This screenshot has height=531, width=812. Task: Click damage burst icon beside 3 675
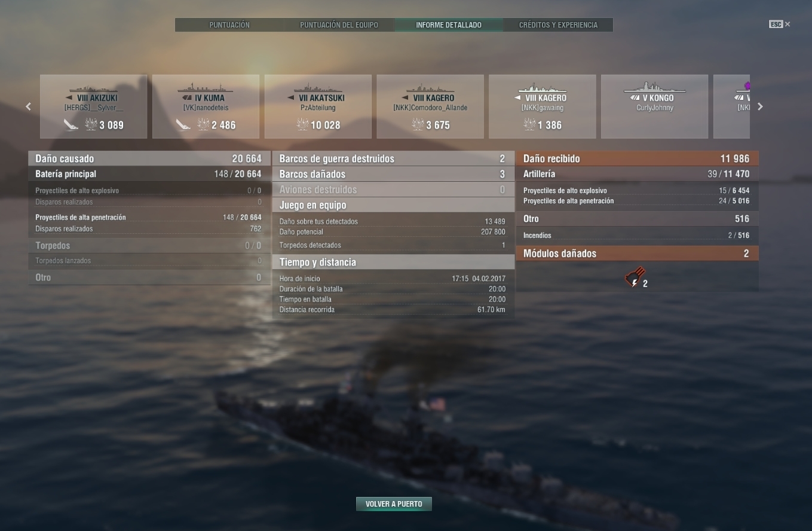coord(418,124)
